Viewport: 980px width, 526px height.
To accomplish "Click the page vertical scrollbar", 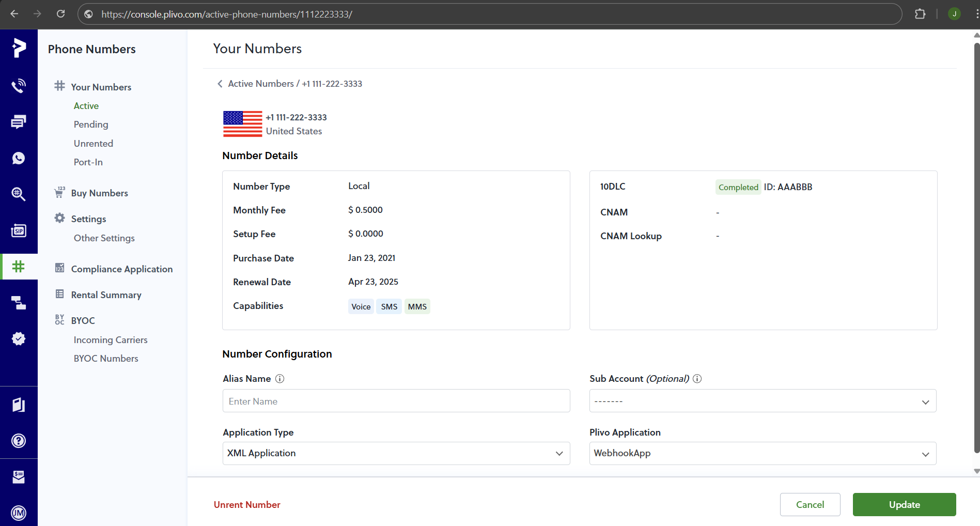I will coord(976,248).
